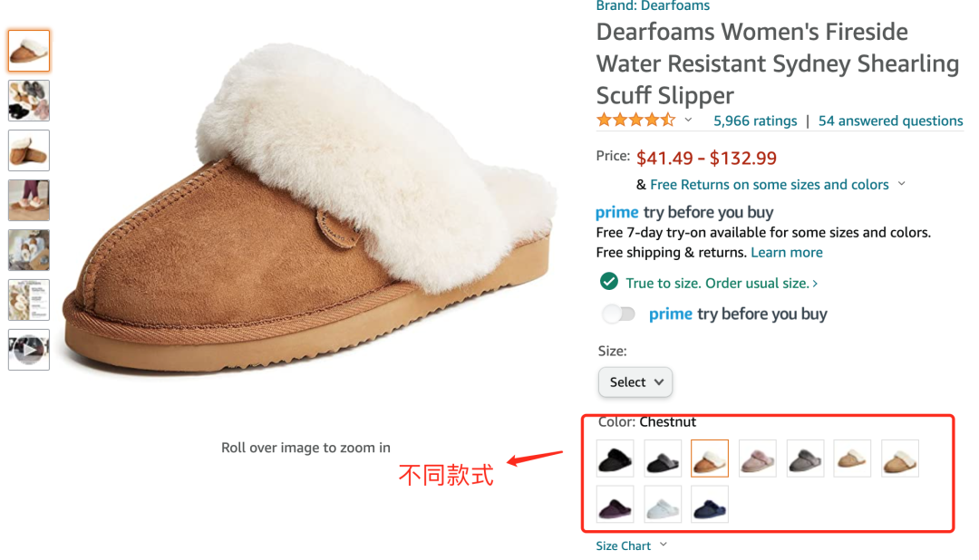
Task: Click the Learn more link
Action: pos(787,252)
